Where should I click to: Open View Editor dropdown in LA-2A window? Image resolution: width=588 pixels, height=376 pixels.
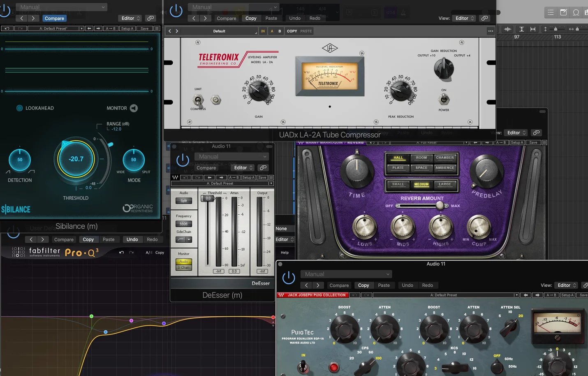click(464, 18)
